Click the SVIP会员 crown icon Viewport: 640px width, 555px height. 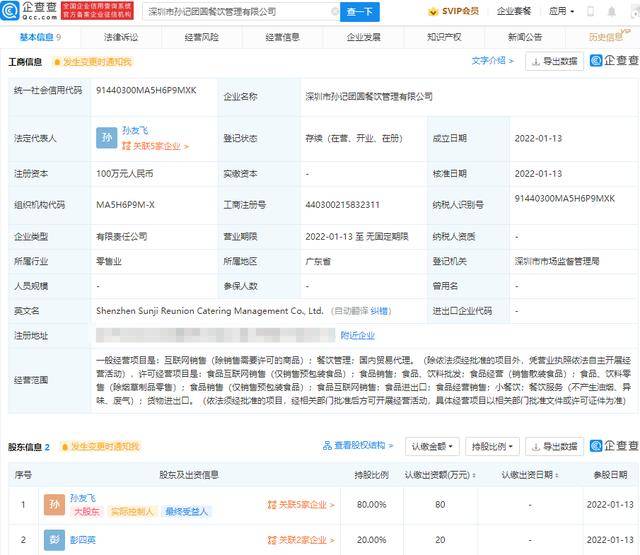point(432,12)
